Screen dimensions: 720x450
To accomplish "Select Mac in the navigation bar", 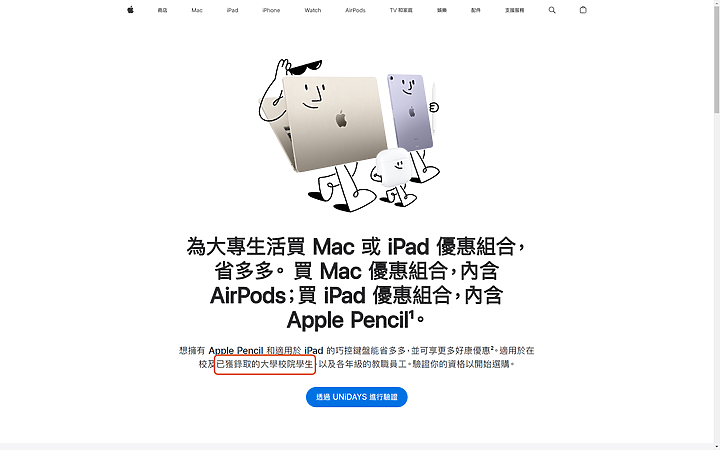I will pyautogui.click(x=197, y=10).
